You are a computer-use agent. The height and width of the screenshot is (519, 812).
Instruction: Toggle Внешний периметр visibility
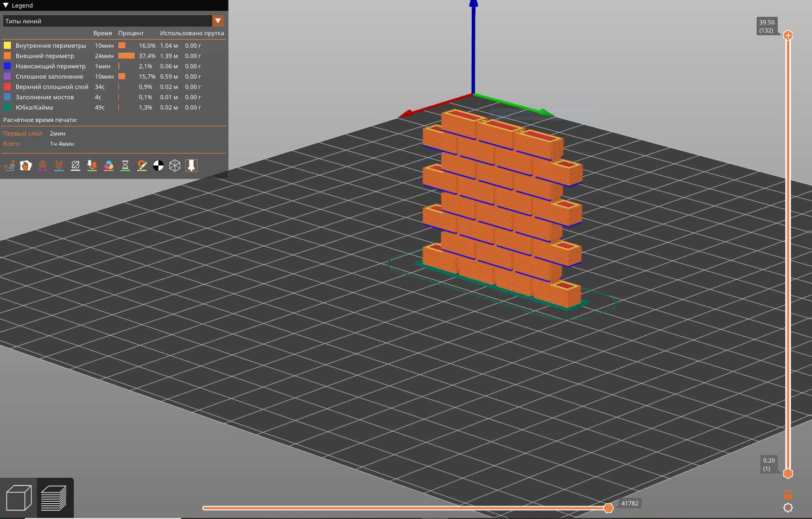click(x=114, y=56)
